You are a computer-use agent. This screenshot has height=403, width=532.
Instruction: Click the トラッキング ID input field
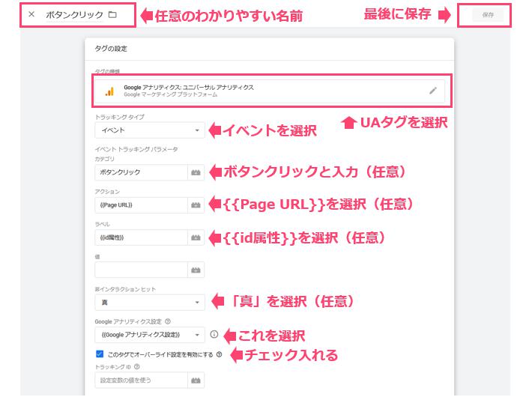point(141,381)
